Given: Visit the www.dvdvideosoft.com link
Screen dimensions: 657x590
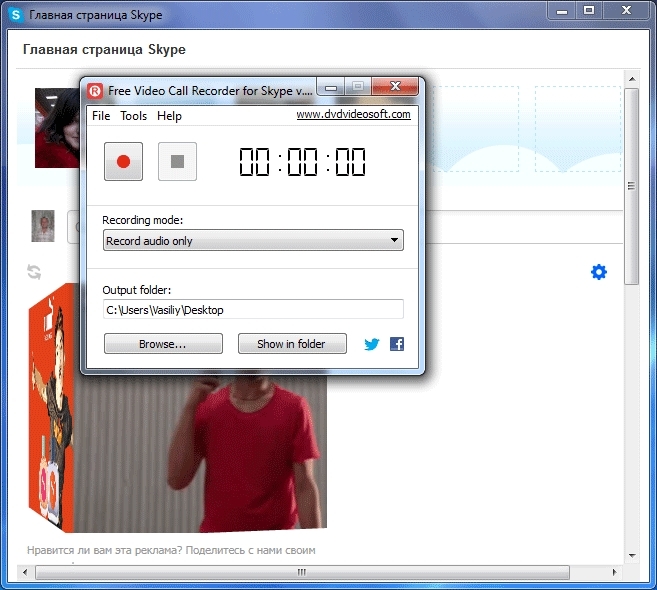Looking at the screenshot, I should coord(353,115).
